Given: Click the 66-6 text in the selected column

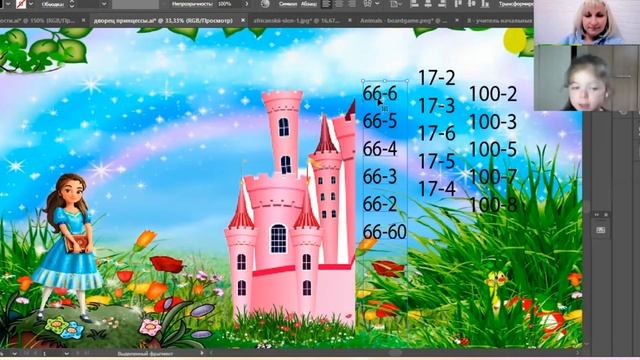Looking at the screenshot, I should coord(380,93).
